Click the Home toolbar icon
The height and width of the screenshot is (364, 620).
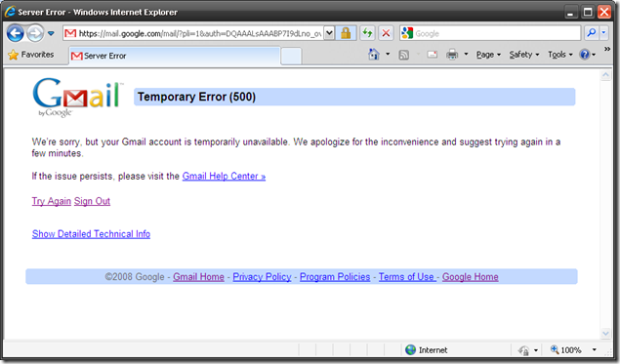pos(374,54)
